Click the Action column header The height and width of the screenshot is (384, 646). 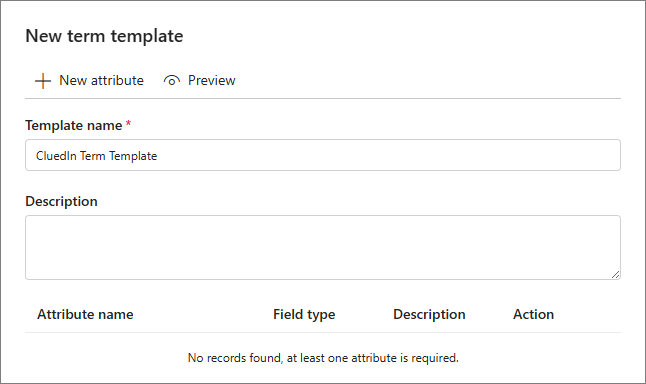coord(533,314)
